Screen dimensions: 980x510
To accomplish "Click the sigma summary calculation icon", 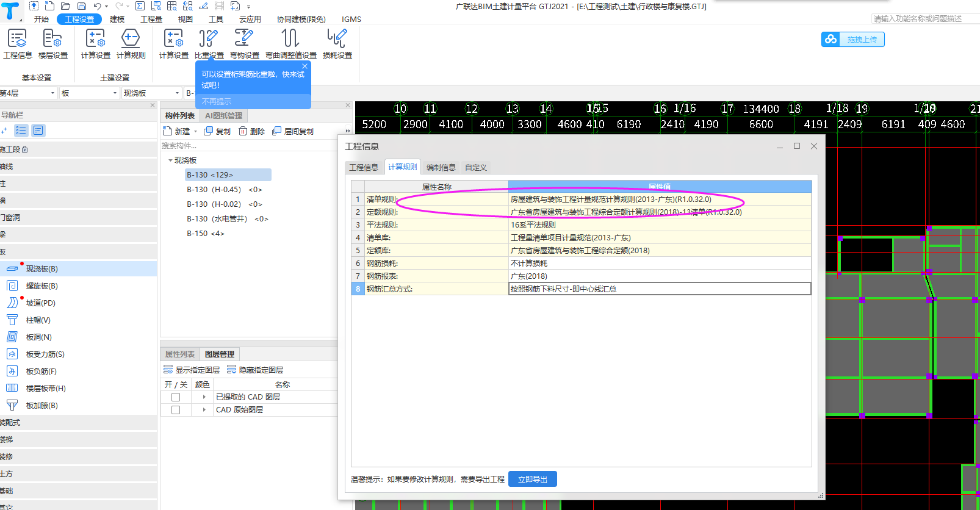I will pos(140,6).
